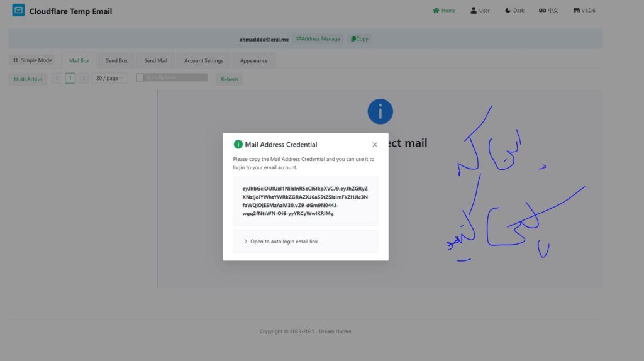Viewport: 644px width, 361px height.
Task: Click the Cloudflare Temp Email logo icon
Action: [18, 10]
